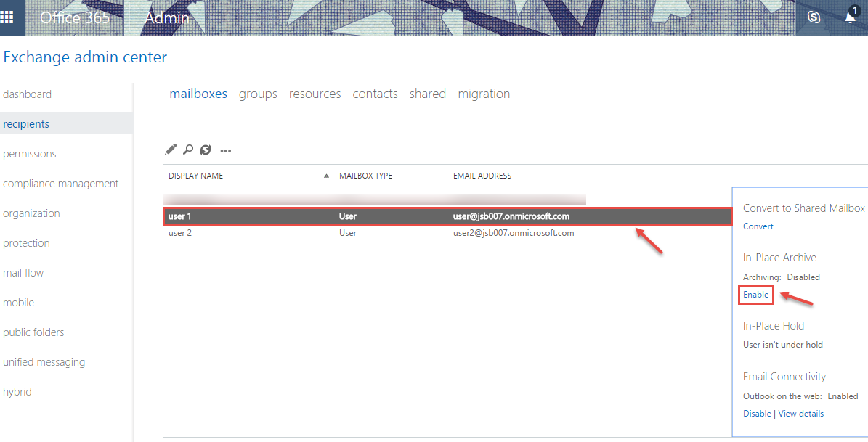Open compliance management section

click(x=61, y=184)
